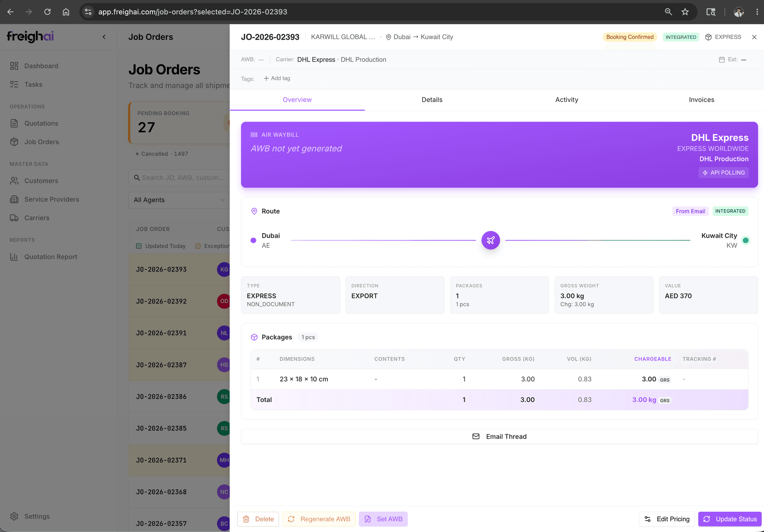This screenshot has height=532, width=764.
Task: Click the Quotation Report chart icon
Action: coord(14,257)
